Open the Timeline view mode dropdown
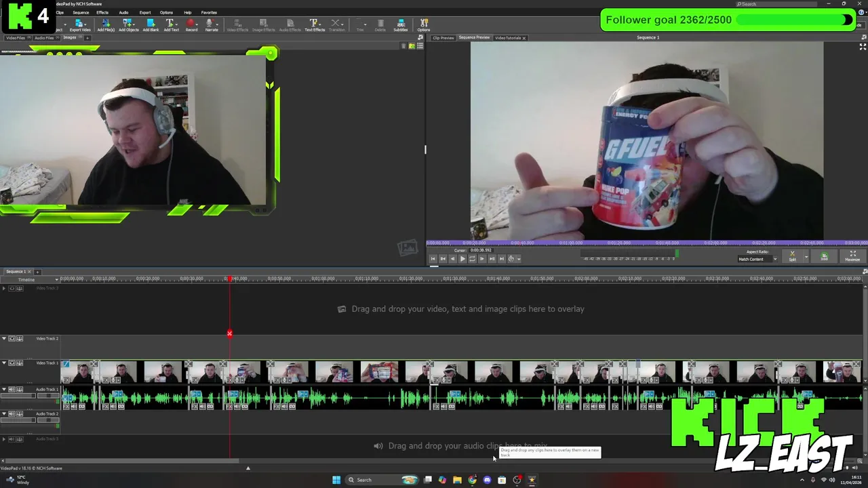 coord(56,280)
